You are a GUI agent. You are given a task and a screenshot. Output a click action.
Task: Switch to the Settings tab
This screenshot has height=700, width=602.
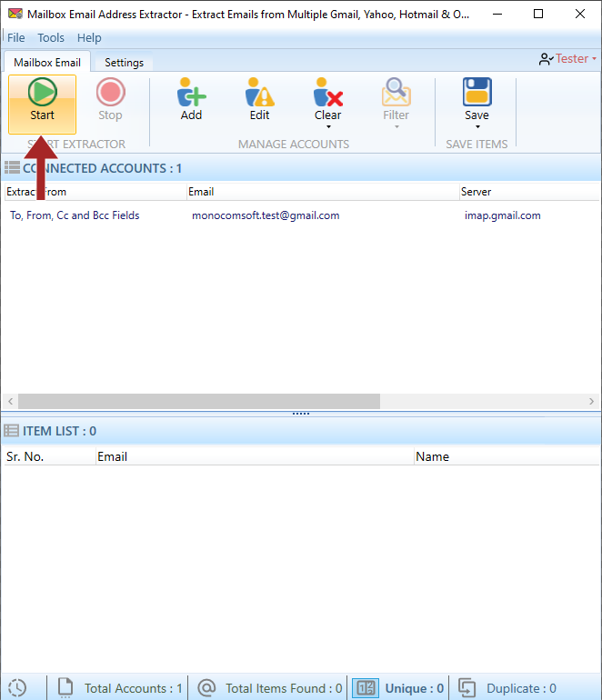click(x=125, y=63)
